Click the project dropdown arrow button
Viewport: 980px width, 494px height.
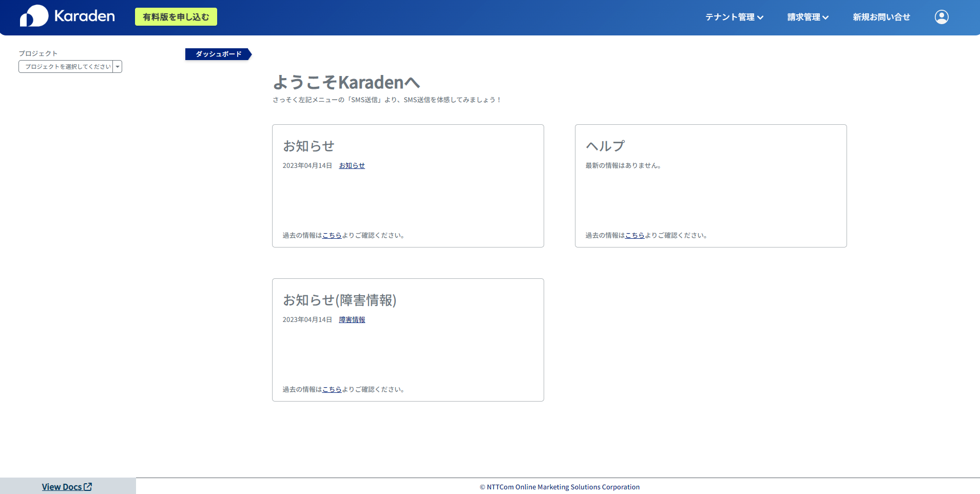point(118,67)
